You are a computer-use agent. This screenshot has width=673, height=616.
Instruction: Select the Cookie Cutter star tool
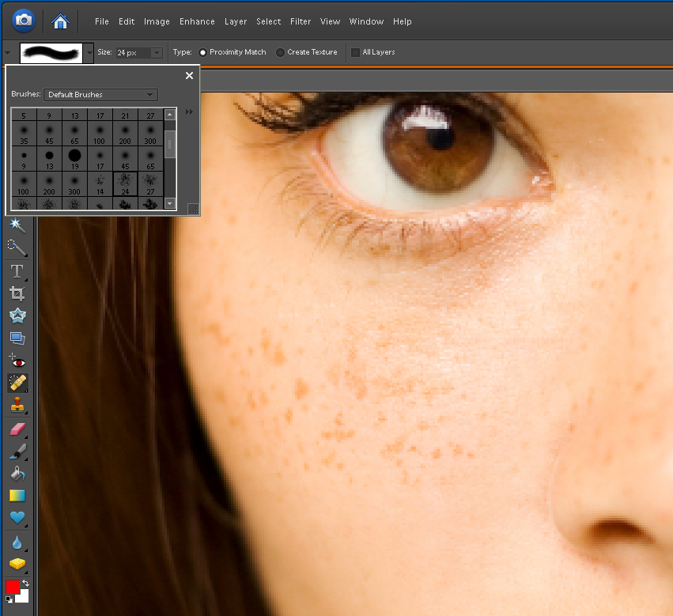(17, 316)
